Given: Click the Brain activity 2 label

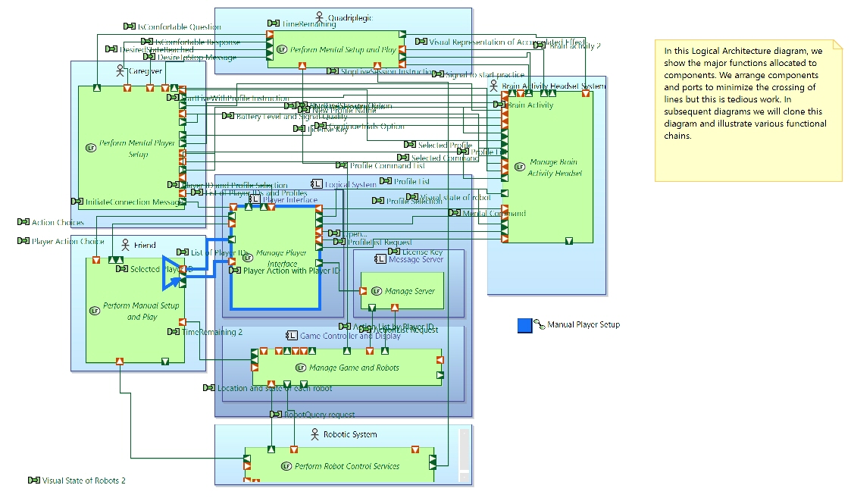Looking at the screenshot, I should pyautogui.click(x=574, y=45).
